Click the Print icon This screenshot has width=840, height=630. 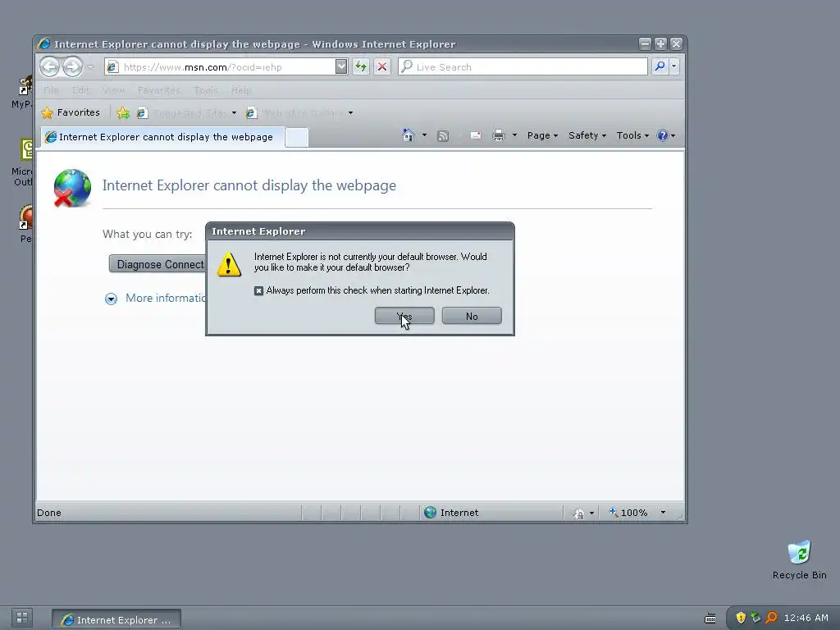499,135
